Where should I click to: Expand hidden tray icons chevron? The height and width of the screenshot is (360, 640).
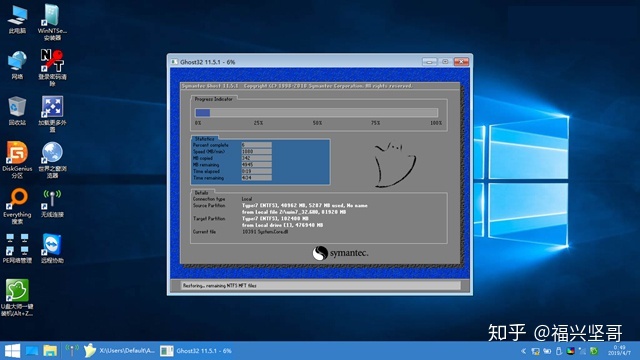pyautogui.click(x=524, y=351)
